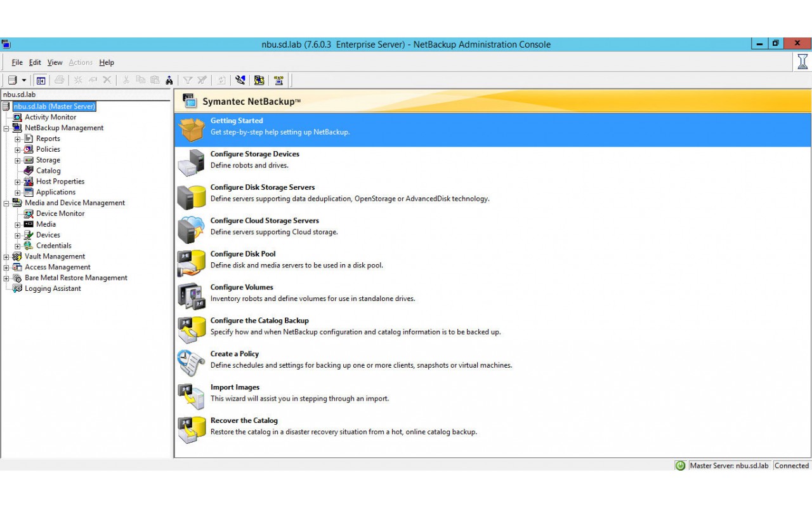
Task: Click the Recover the Catalog icon
Action: (x=192, y=429)
